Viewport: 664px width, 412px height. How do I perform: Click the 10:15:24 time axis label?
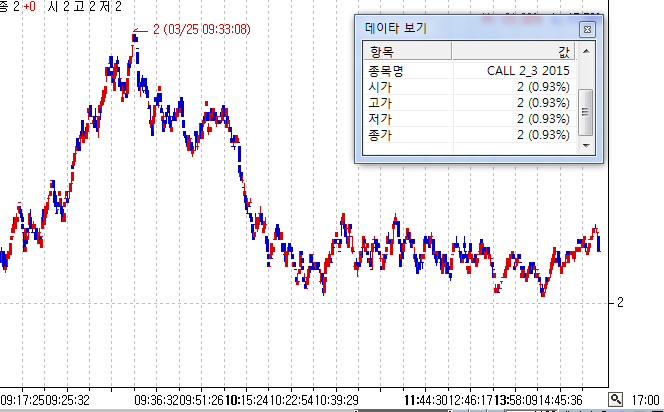(247, 400)
